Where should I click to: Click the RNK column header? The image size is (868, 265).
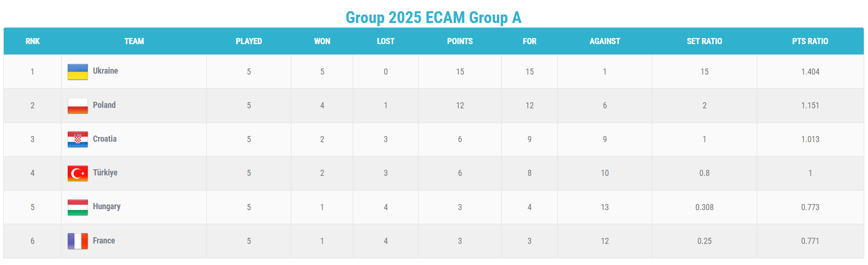pyautogui.click(x=32, y=41)
